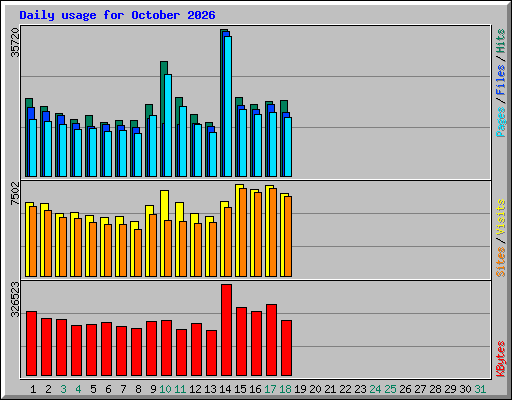Screen dimensions: 512x400
Task: Click the red KBytes bar for day 13
Action: coord(211,353)
